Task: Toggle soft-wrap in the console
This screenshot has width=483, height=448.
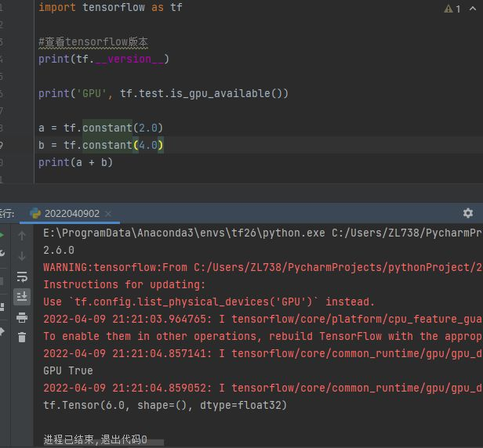Action: coord(22,276)
